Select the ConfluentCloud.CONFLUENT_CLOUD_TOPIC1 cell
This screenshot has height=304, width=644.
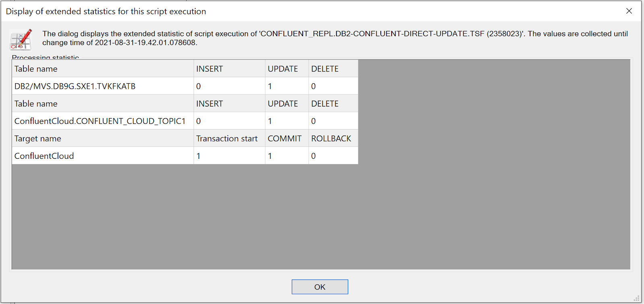point(103,121)
